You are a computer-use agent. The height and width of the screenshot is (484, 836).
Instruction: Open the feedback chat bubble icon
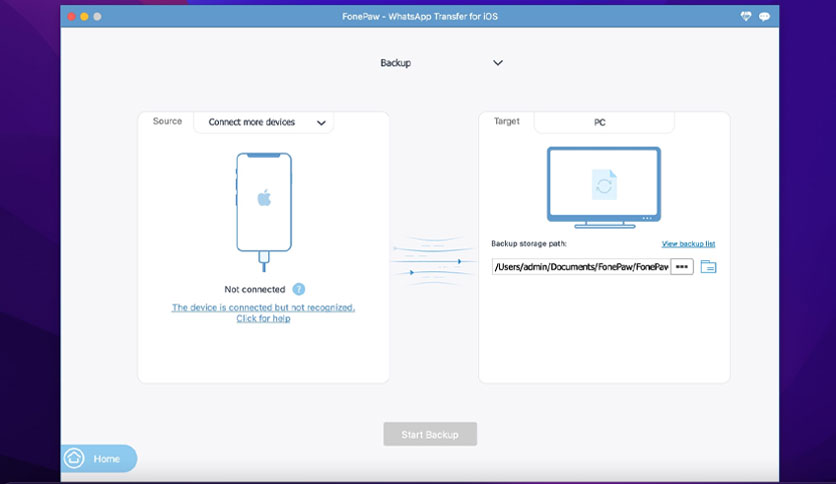pyautogui.click(x=764, y=17)
